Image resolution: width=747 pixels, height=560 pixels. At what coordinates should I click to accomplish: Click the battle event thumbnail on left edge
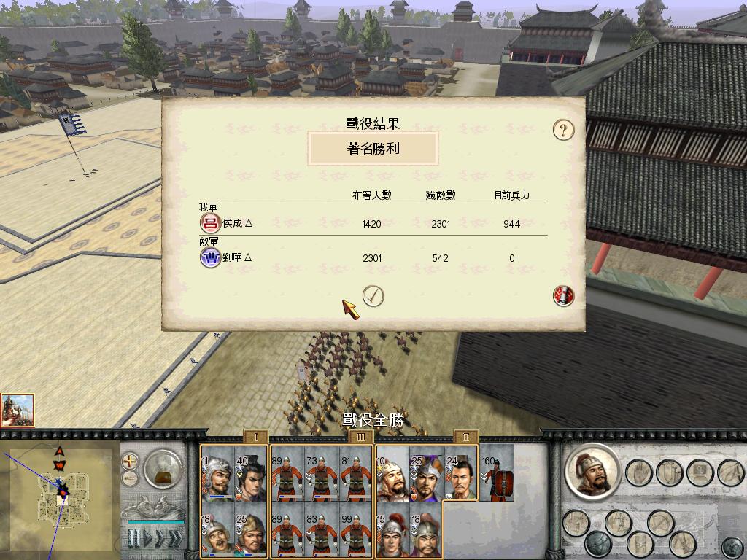click(x=18, y=410)
